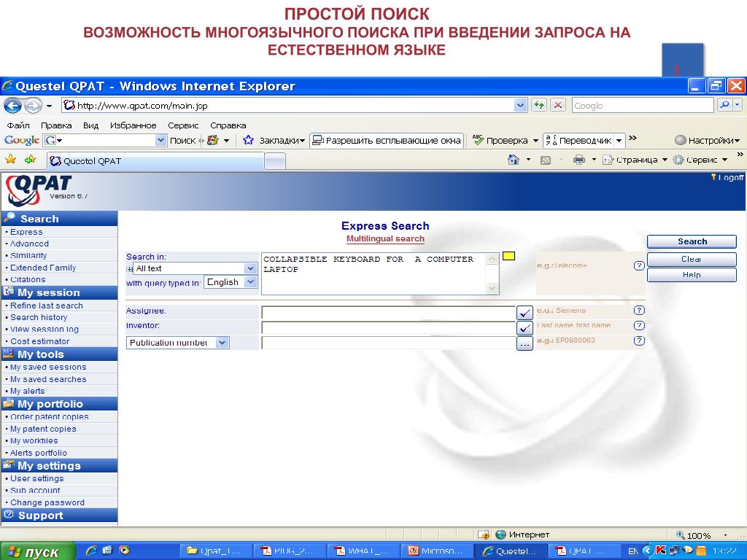Click the Home page icon
The height and width of the screenshot is (560, 747).
(x=513, y=160)
